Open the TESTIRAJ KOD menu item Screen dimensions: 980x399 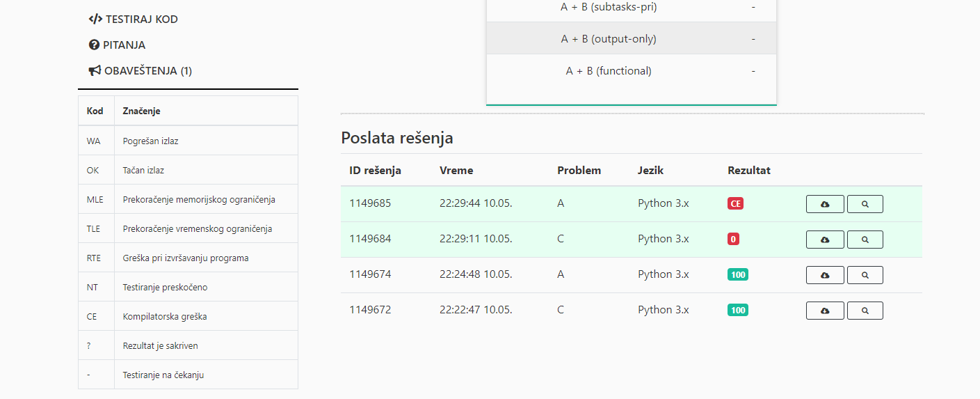tap(134, 19)
